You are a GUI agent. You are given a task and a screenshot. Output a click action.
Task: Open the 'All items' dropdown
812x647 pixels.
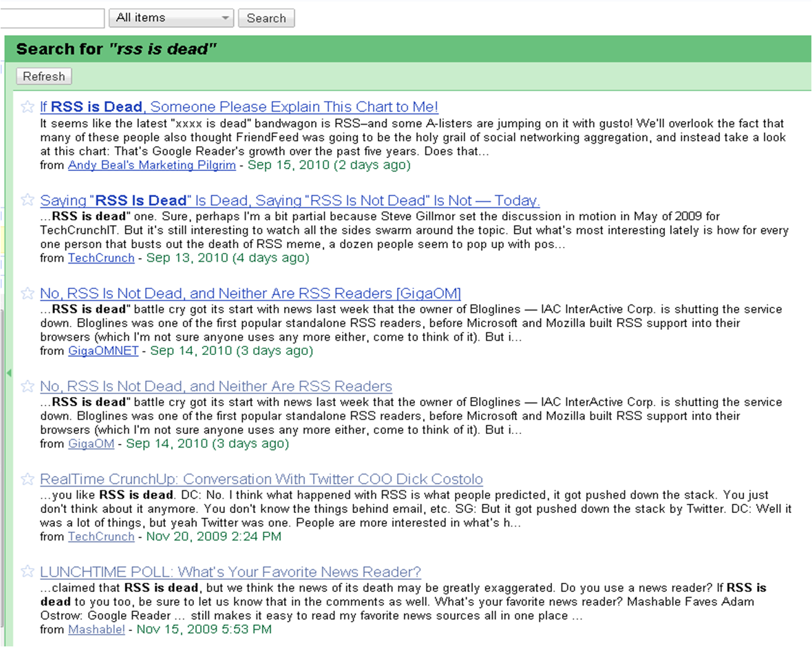tap(171, 18)
